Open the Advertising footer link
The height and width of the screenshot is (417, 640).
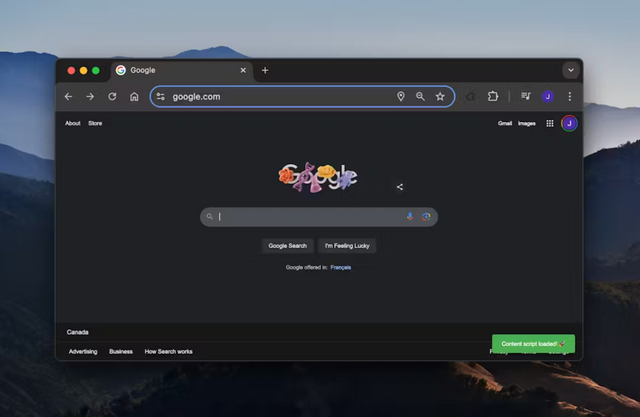pos(83,351)
